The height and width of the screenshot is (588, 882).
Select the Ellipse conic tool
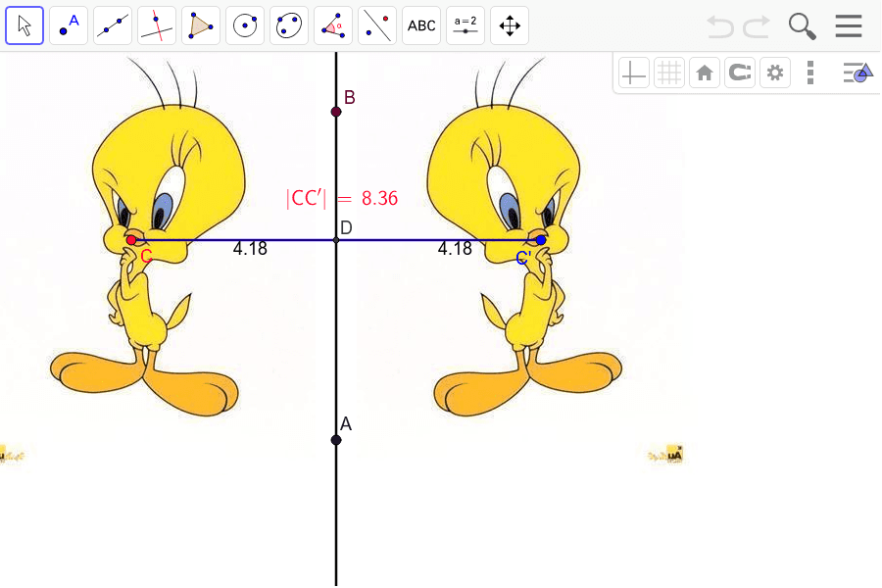[x=289, y=25]
